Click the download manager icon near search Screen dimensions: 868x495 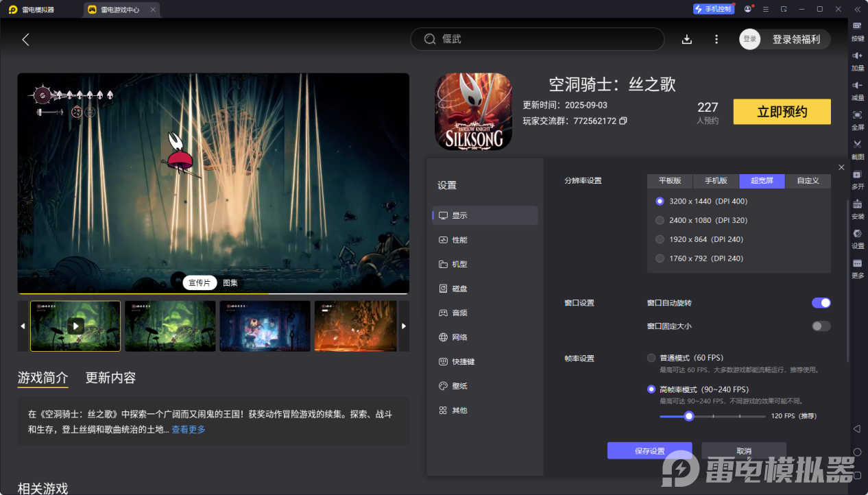tap(687, 39)
